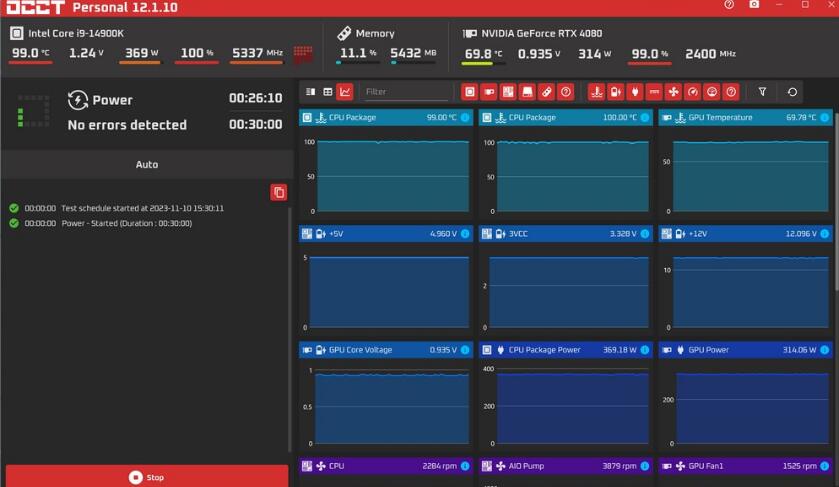Open info for CPU Package 100.00 °C

[645, 117]
